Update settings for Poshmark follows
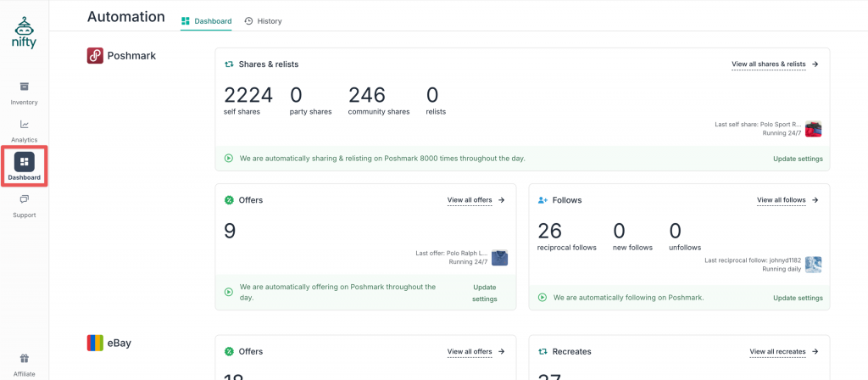This screenshot has width=868, height=380. click(x=798, y=298)
